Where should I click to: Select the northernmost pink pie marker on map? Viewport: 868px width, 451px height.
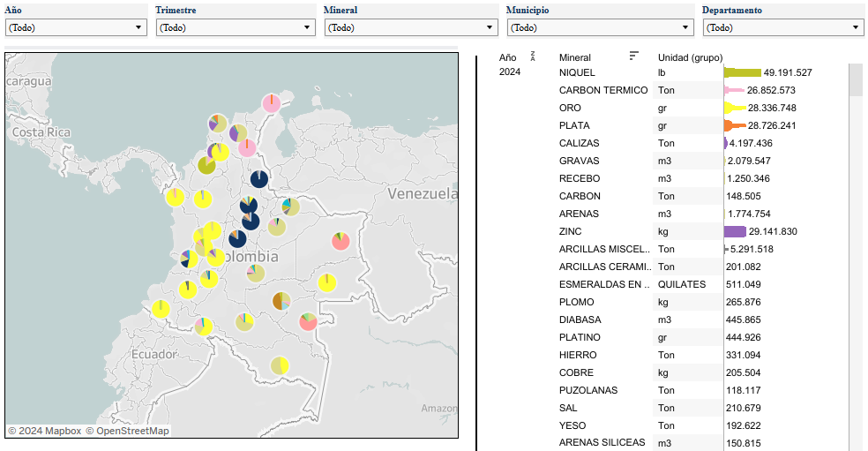pos(272,103)
